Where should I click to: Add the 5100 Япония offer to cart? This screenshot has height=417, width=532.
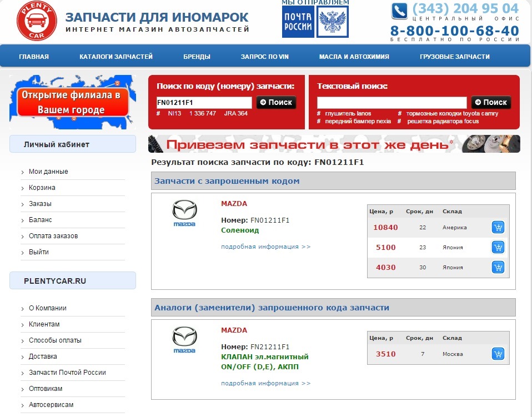pyautogui.click(x=498, y=247)
